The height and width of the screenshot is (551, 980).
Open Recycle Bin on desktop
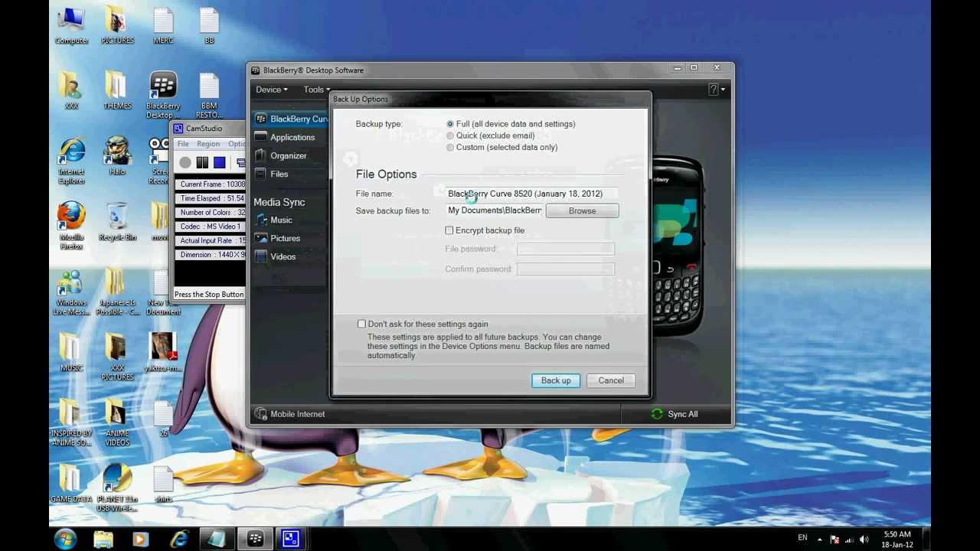pos(117,223)
